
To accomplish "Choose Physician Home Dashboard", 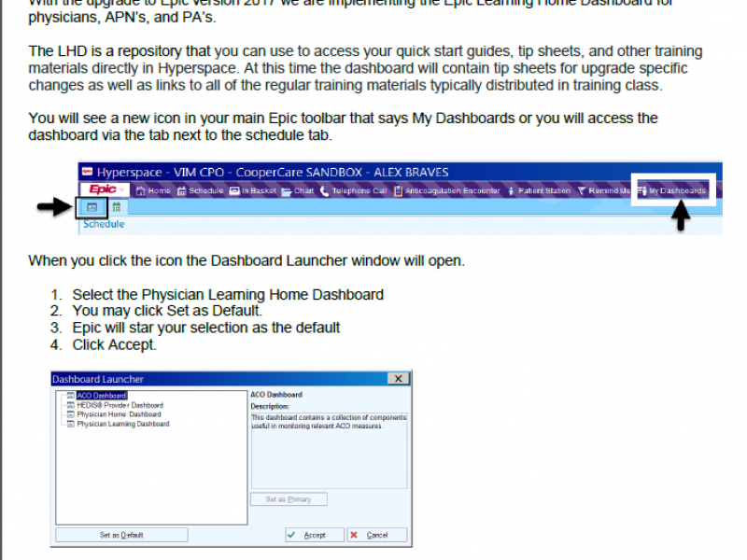I will [x=119, y=414].
